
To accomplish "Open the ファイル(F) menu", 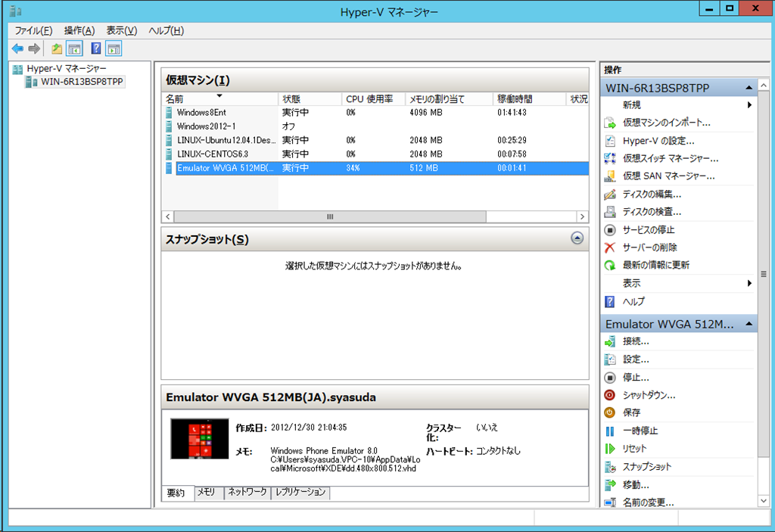I will click(33, 31).
